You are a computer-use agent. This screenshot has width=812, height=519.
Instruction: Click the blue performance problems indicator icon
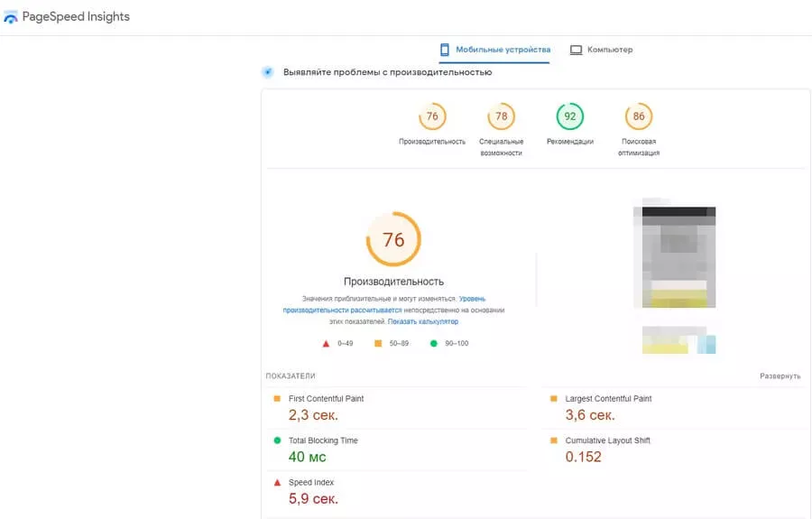point(267,72)
